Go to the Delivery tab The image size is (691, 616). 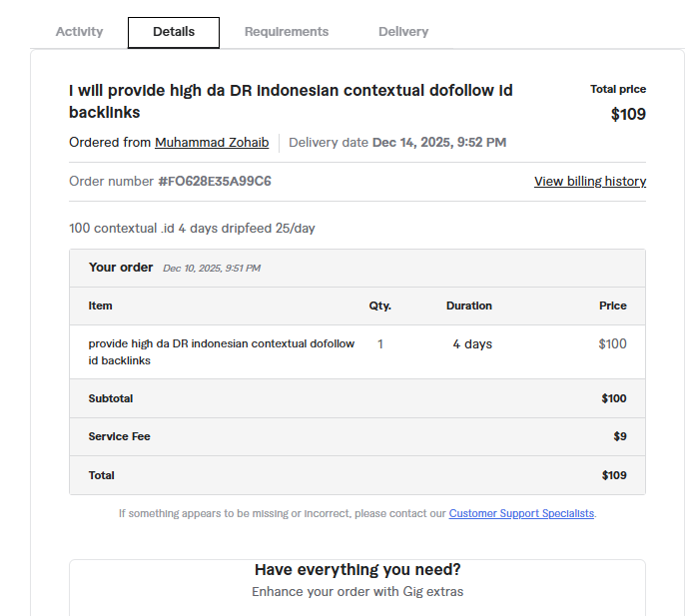[403, 32]
